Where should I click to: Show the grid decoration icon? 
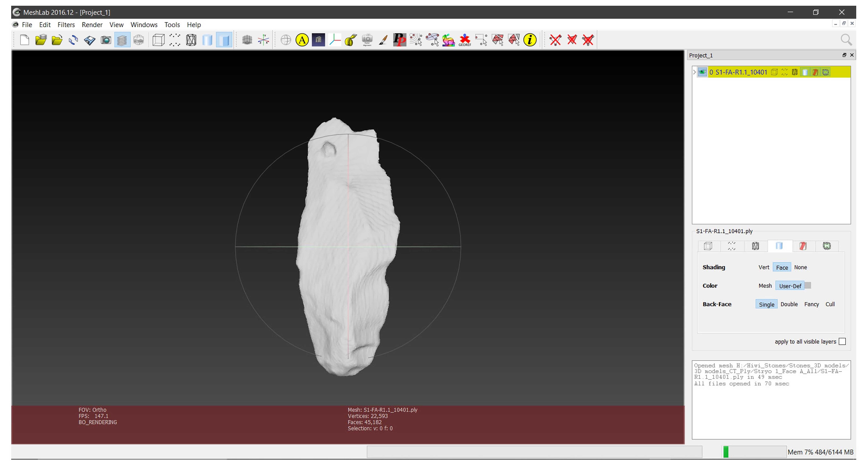tap(247, 40)
